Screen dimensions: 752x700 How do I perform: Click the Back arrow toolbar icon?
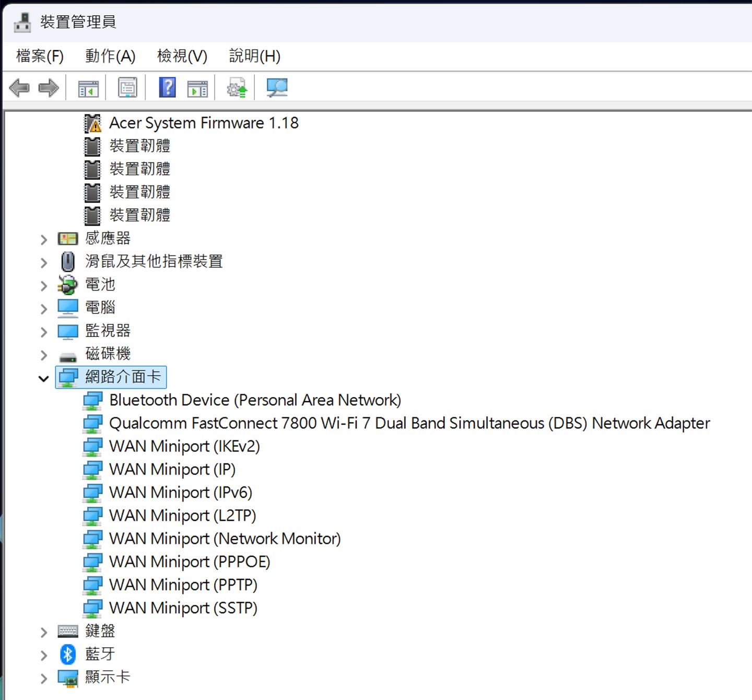(19, 88)
